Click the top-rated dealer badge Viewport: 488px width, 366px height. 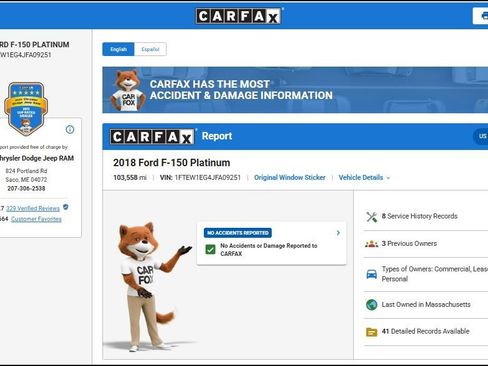coord(26,109)
